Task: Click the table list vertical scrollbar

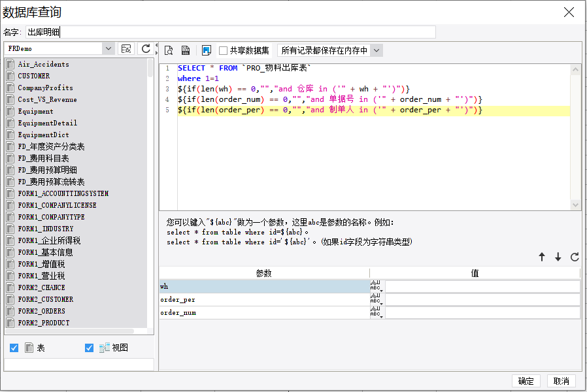Action: (150, 68)
